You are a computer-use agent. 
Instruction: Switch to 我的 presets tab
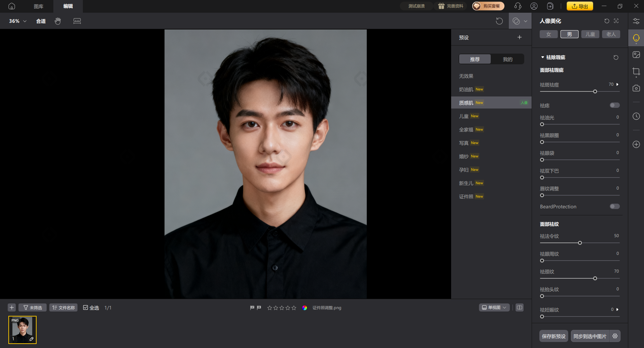[x=507, y=59]
